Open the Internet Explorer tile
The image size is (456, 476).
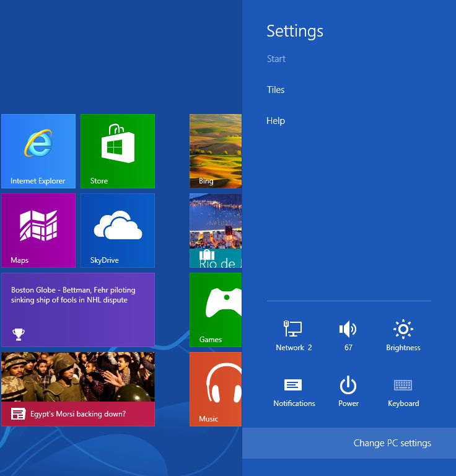tap(38, 151)
